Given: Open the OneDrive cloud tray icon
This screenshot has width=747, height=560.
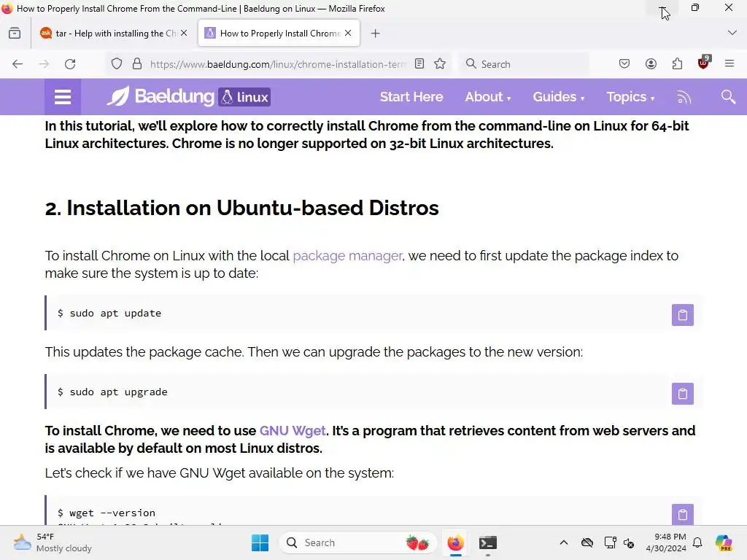Looking at the screenshot, I should coord(587,542).
